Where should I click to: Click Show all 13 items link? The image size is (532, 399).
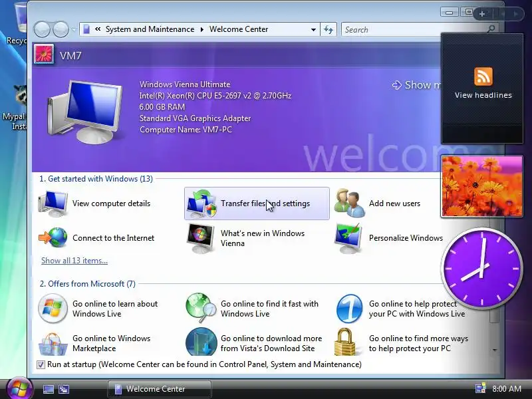point(74,261)
